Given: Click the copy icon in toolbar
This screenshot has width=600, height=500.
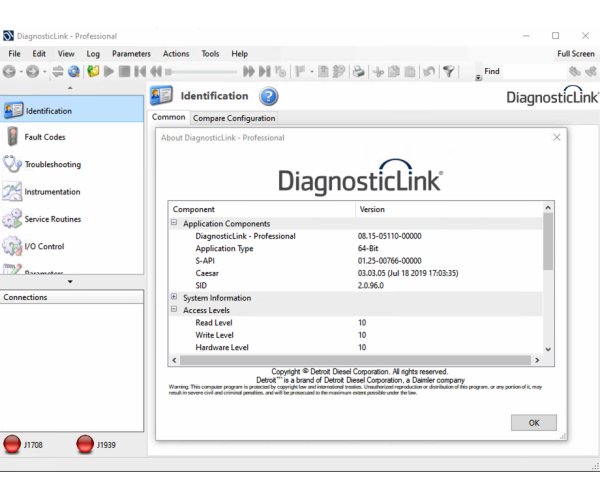Looking at the screenshot, I should (x=394, y=72).
